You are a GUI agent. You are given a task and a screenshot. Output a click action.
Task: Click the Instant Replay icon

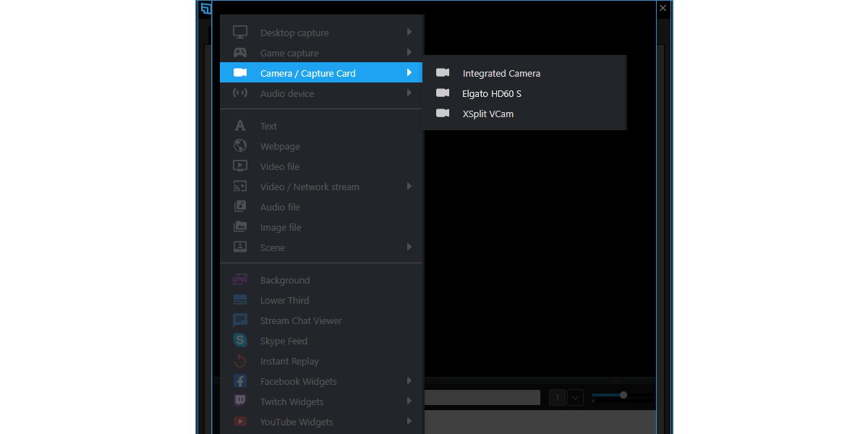[x=239, y=360]
